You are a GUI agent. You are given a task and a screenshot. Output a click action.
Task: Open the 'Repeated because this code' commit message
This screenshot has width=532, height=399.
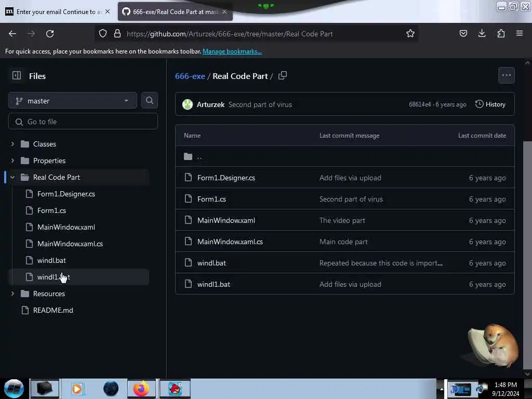click(x=381, y=263)
